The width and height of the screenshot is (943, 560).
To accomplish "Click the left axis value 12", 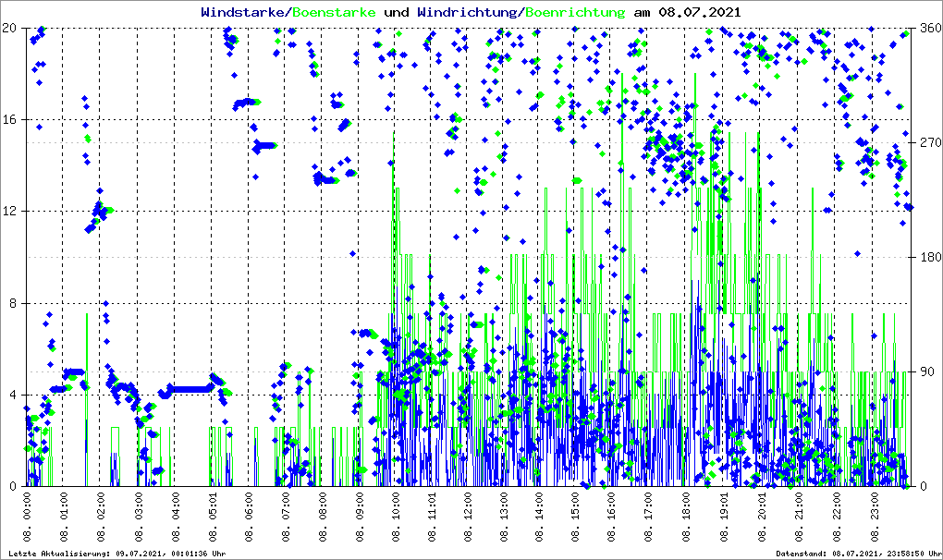I will click(x=9, y=211).
